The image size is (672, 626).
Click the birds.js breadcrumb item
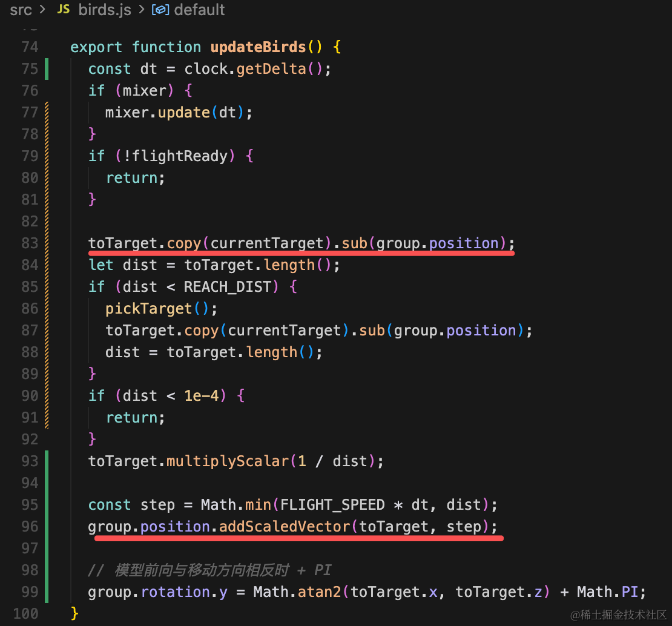coord(105,10)
